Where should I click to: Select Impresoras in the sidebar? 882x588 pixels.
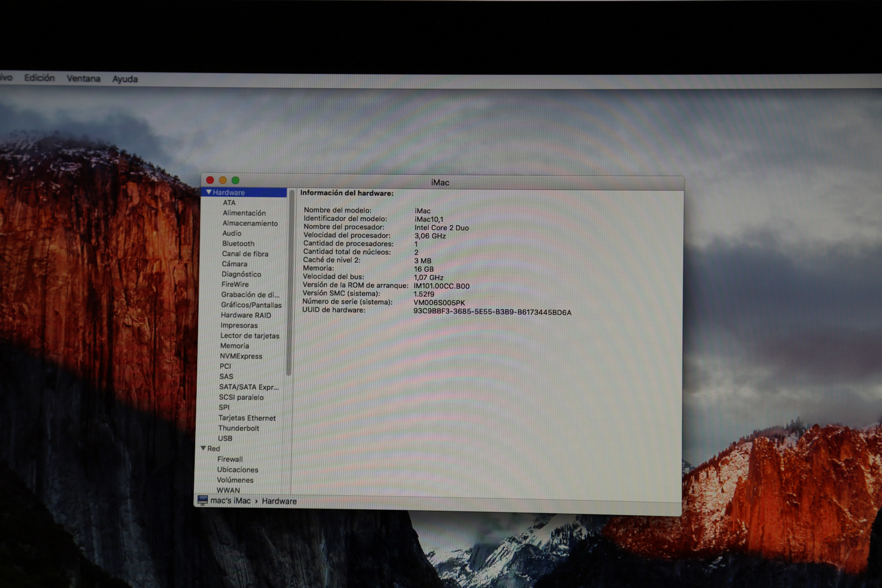tap(239, 325)
